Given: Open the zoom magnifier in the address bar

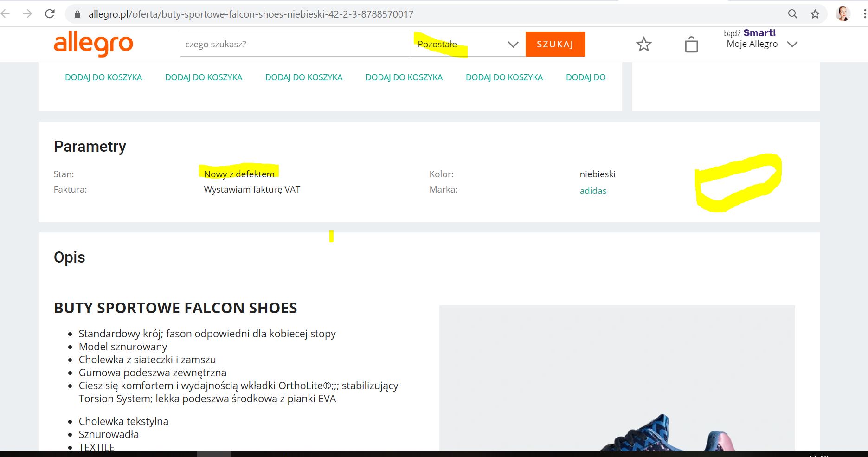Looking at the screenshot, I should tap(793, 14).
